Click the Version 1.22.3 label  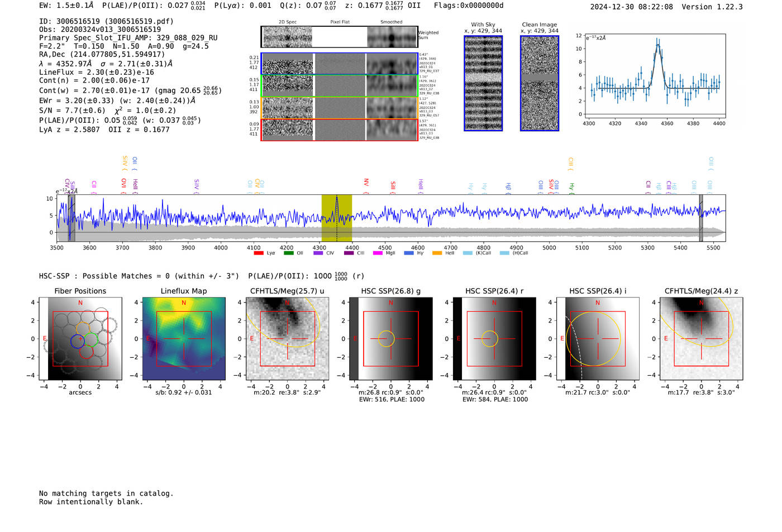point(712,7)
